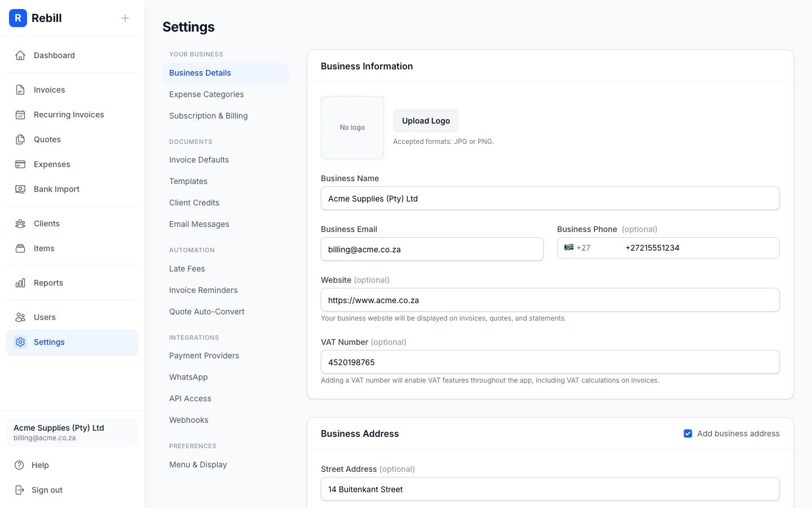Viewport: 812px width, 508px height.
Task: Open Recurring Invoices page label
Action: tap(69, 115)
